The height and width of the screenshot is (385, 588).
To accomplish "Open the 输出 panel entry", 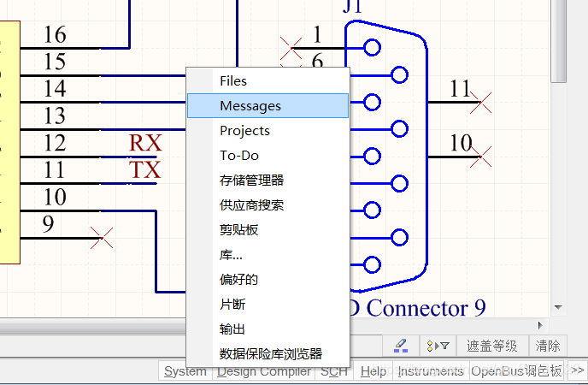I will coord(268,329).
